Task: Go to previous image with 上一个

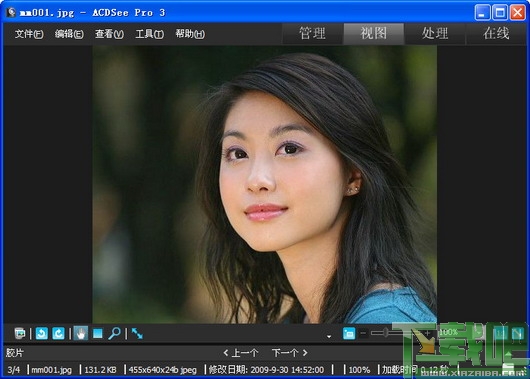Action: click(x=241, y=353)
